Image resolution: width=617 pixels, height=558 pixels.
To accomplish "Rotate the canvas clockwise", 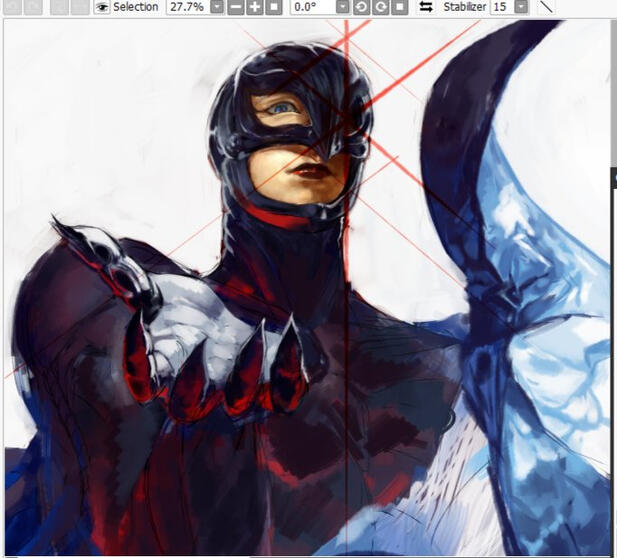I will [381, 7].
